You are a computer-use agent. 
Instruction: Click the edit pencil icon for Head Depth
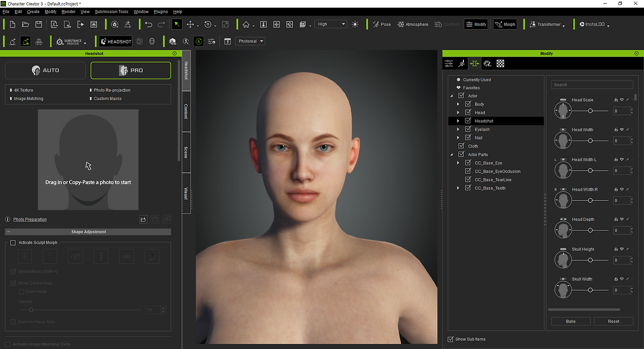[627, 219]
